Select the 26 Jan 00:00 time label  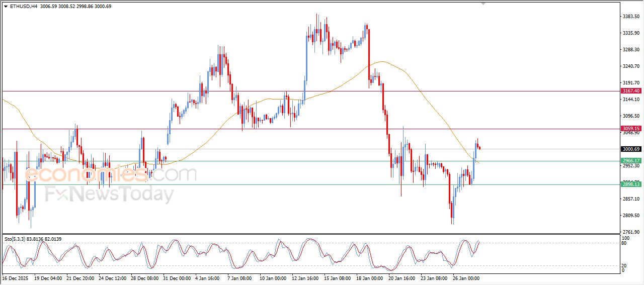tap(466, 278)
